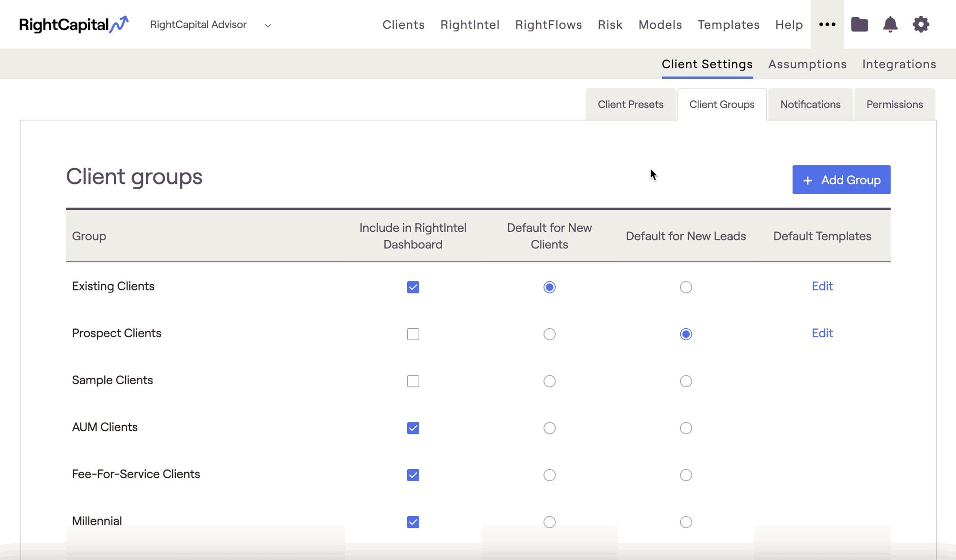Edit default templates for Prospect Clients

click(822, 333)
